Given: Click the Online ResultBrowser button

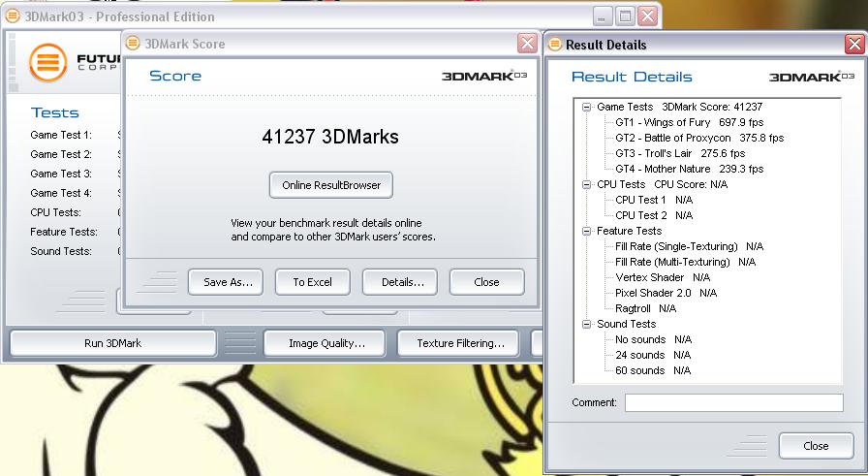Looking at the screenshot, I should click(331, 185).
